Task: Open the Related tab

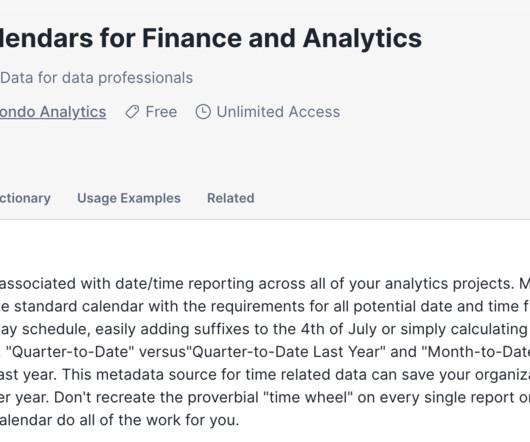Action: 231,198
